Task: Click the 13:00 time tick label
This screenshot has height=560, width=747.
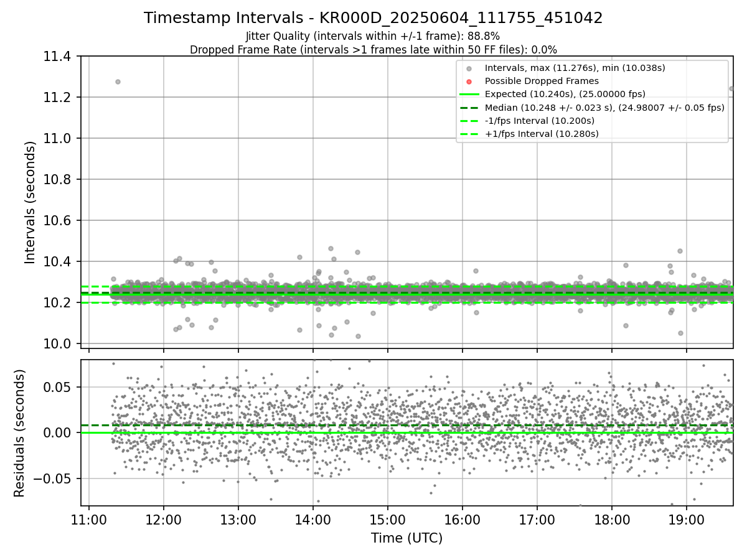Action: 238,520
